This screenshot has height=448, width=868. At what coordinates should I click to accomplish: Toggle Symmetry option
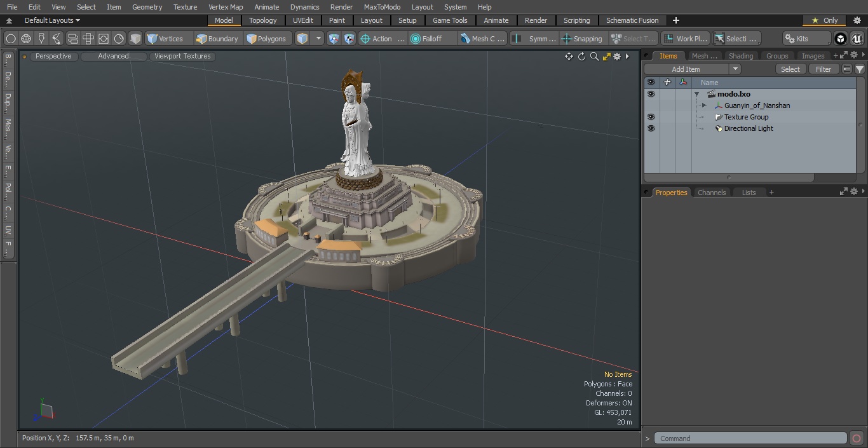click(x=535, y=39)
